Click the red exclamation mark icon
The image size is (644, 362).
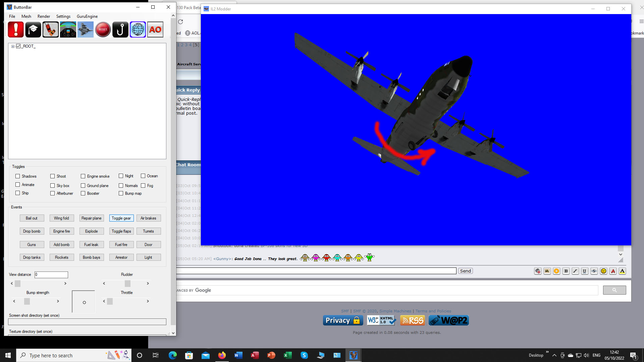coord(16,29)
